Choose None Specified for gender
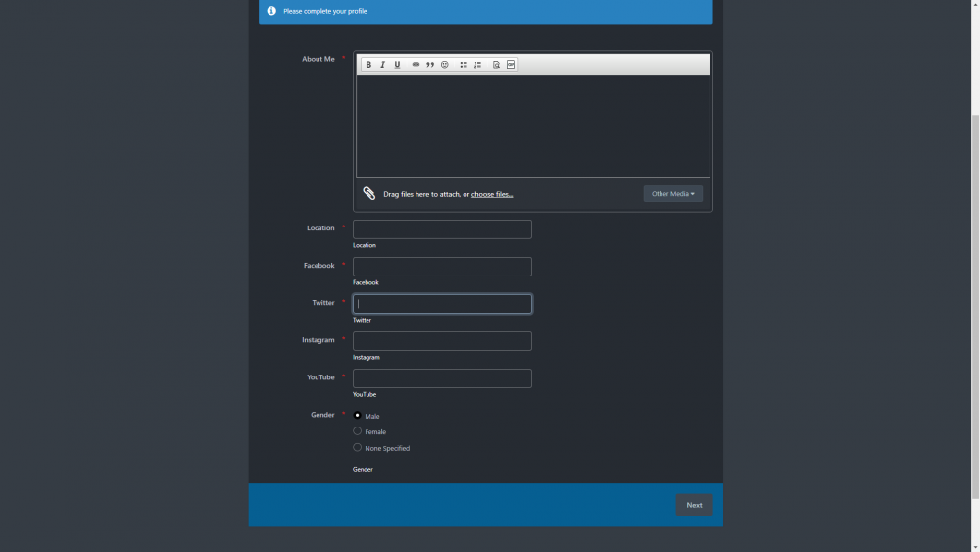This screenshot has height=552, width=980. pos(358,447)
